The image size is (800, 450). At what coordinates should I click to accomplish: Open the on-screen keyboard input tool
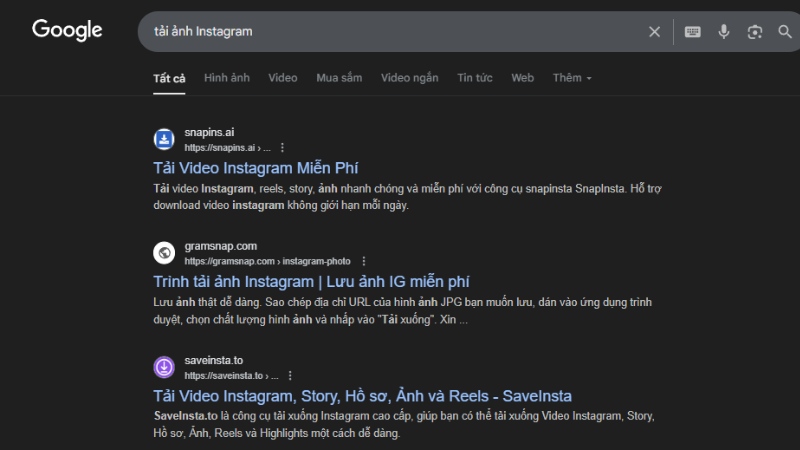click(692, 32)
